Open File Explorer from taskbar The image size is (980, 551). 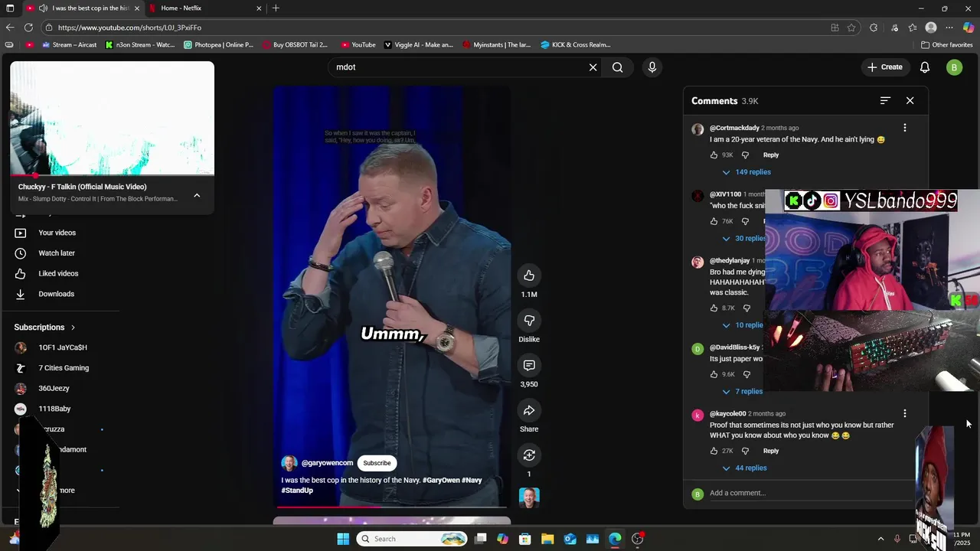click(x=547, y=539)
